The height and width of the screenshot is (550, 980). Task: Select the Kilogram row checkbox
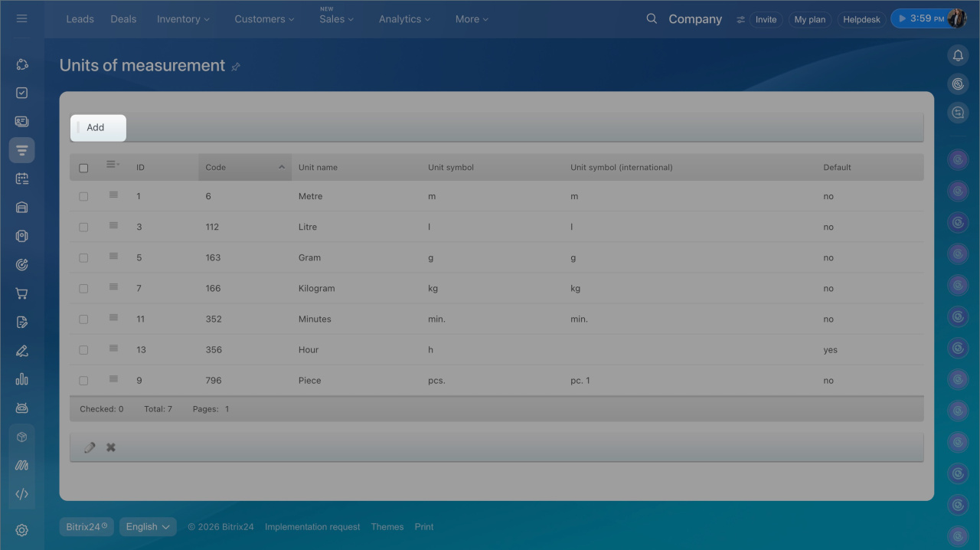[x=83, y=289]
